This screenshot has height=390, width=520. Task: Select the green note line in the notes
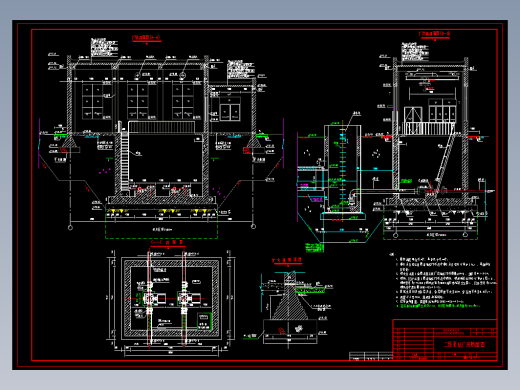(439, 305)
